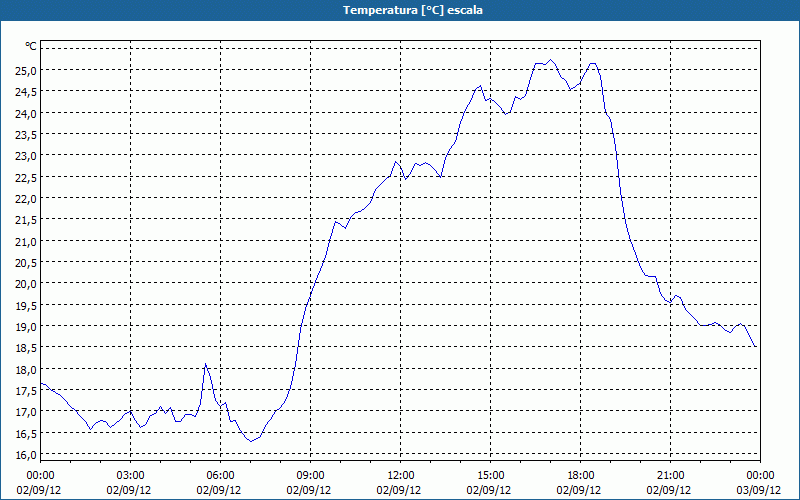Choose the 17,5 y-axis label
This screenshot has height=500, width=800.
tap(27, 391)
